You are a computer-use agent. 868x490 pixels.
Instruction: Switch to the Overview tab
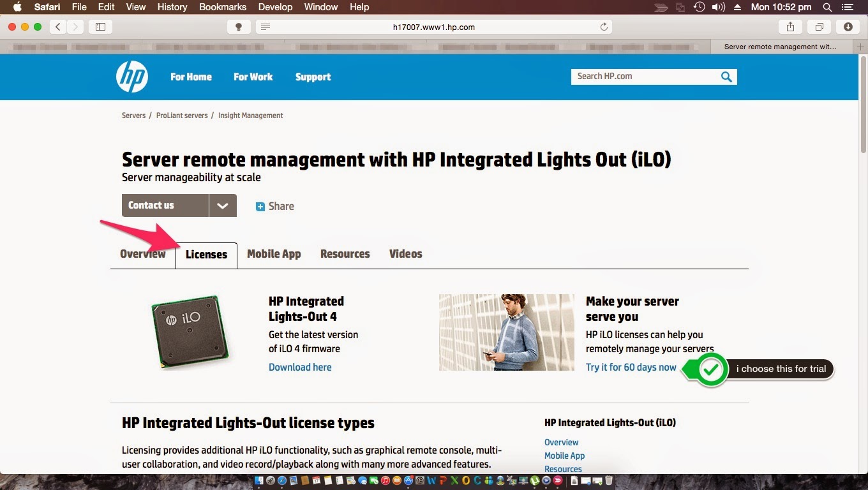[x=143, y=254]
